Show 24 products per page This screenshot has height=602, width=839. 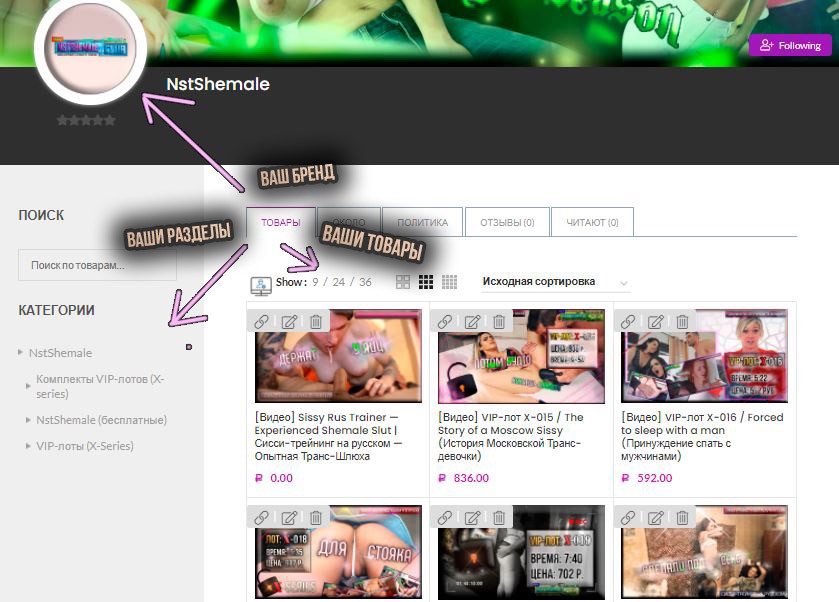pyautogui.click(x=339, y=282)
